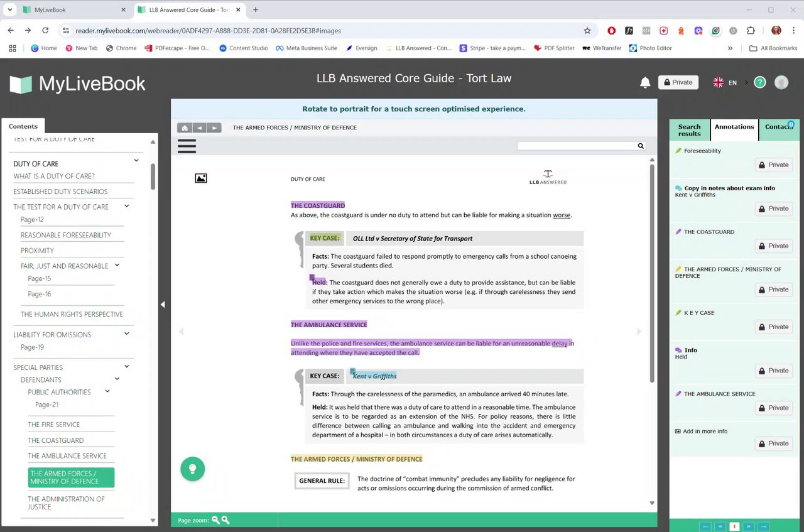Viewport: 804px width, 532px height.
Task: Select the LLB Answered Core Guide browser tab
Action: pyautogui.click(x=188, y=10)
